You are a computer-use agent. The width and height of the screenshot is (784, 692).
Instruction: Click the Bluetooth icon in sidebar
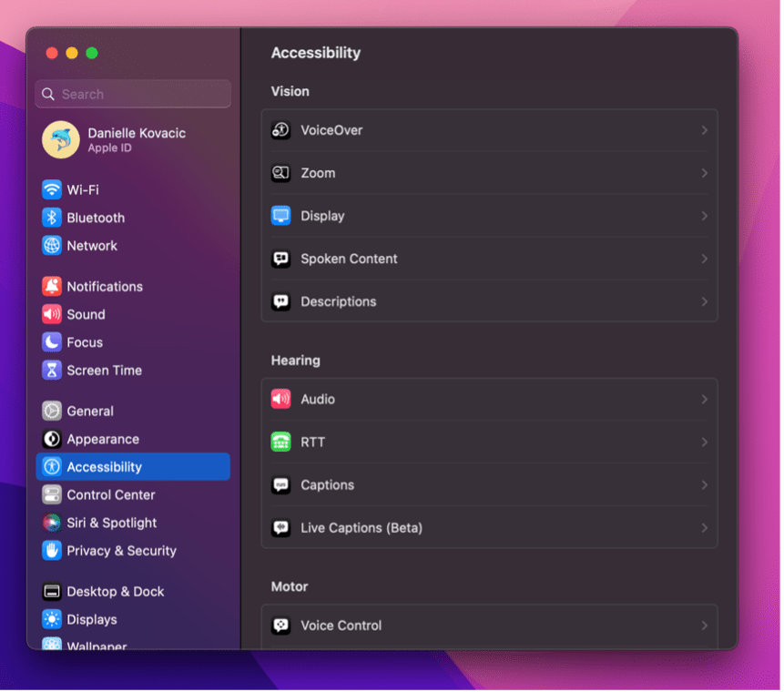click(52, 218)
